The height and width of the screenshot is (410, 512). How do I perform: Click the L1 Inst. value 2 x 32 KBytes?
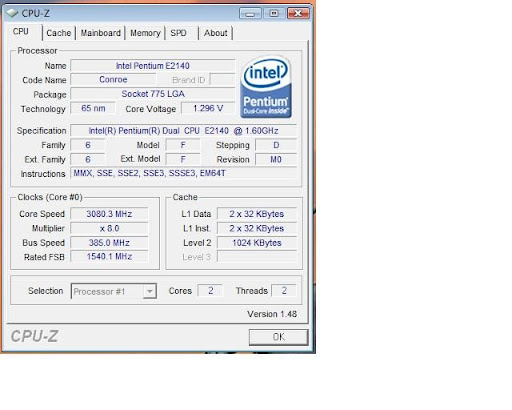257,228
